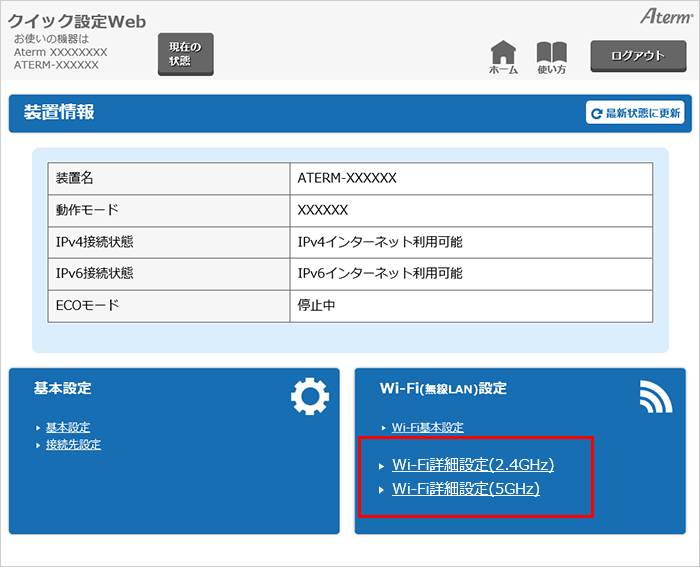The width and height of the screenshot is (700, 567).
Task: Log out with the ログアウト button
Action: tap(637, 56)
